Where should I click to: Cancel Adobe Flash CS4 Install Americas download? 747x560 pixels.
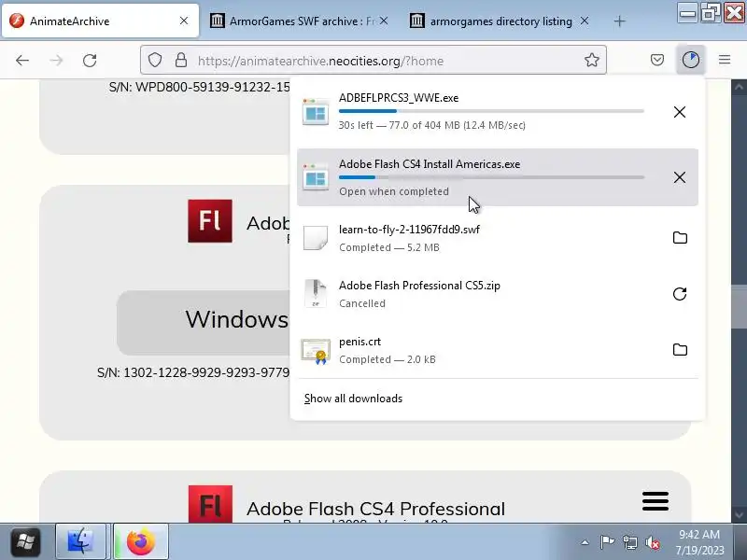coord(680,177)
